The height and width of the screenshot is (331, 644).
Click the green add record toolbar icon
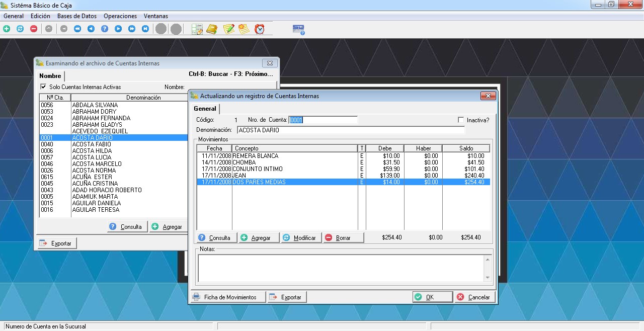pyautogui.click(x=7, y=29)
